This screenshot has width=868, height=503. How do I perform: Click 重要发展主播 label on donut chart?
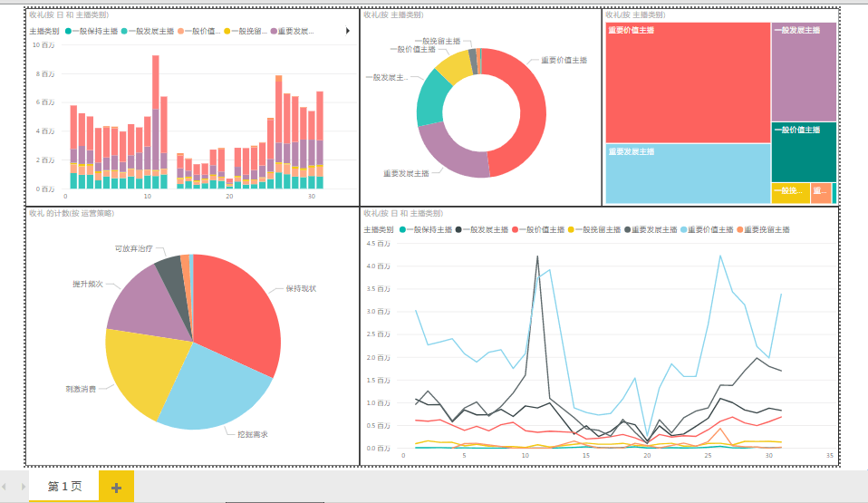(x=406, y=173)
